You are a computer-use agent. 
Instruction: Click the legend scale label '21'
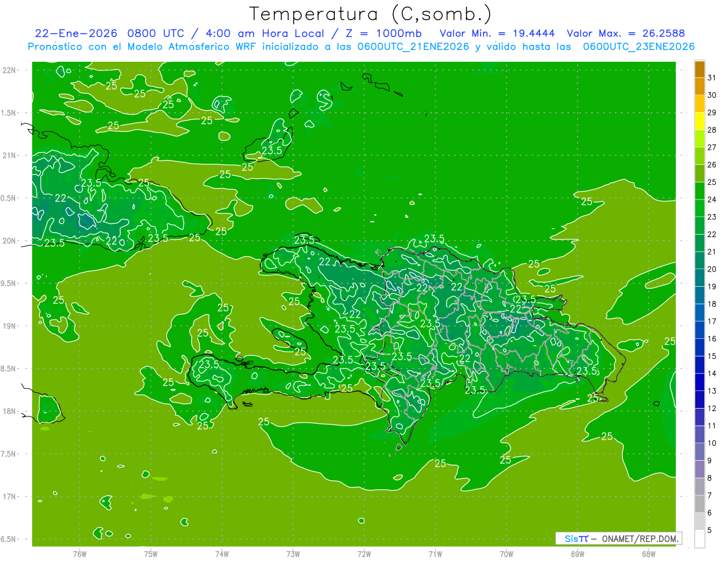click(x=712, y=252)
